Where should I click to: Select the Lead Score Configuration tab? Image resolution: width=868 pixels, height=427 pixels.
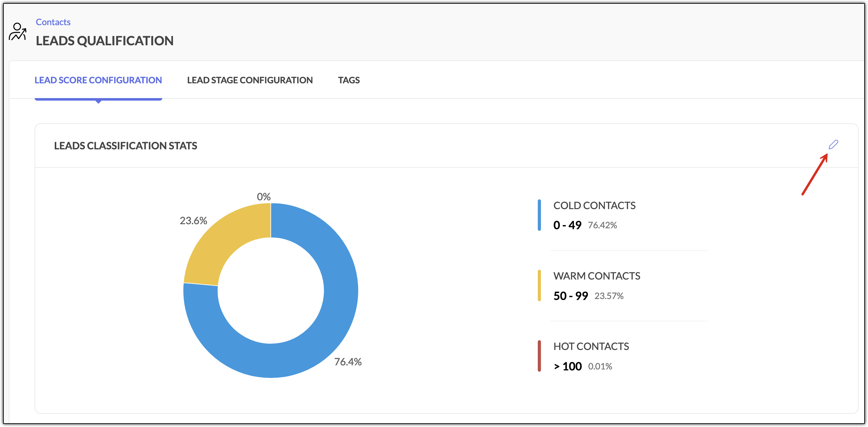coord(98,80)
